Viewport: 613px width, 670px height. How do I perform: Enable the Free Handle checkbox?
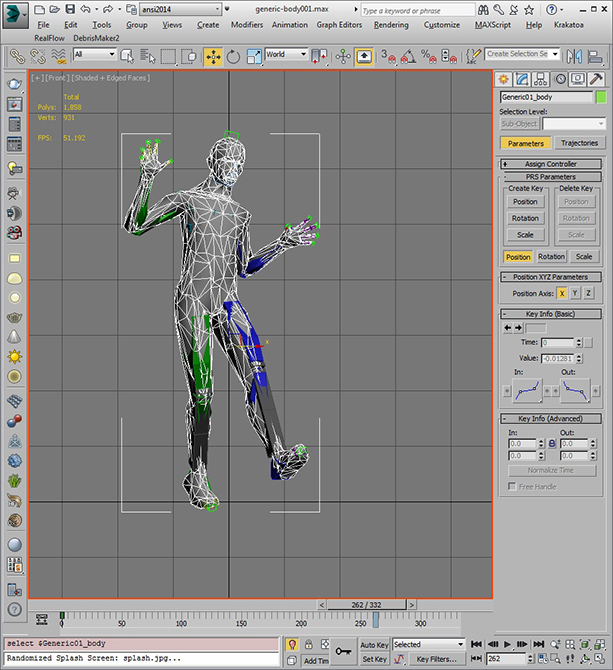(513, 486)
